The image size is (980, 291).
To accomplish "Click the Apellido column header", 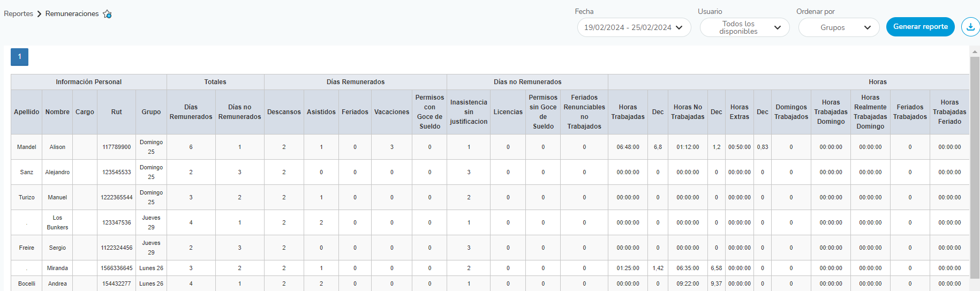I will (x=27, y=112).
